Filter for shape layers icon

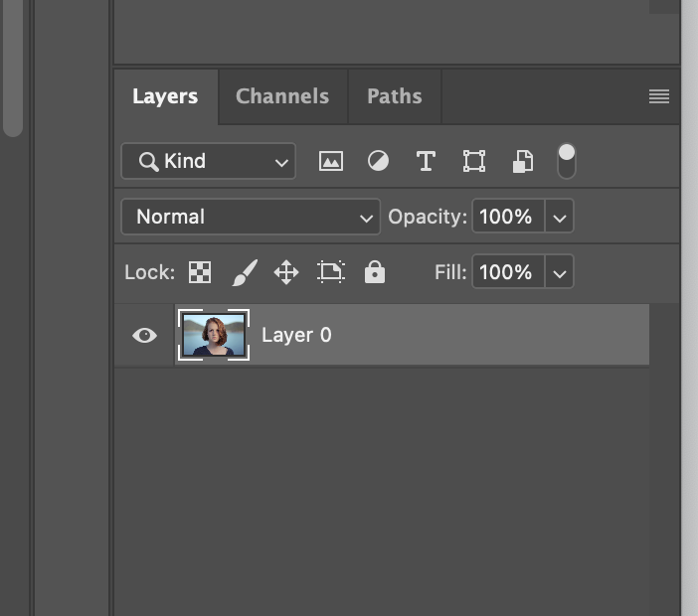tap(474, 161)
